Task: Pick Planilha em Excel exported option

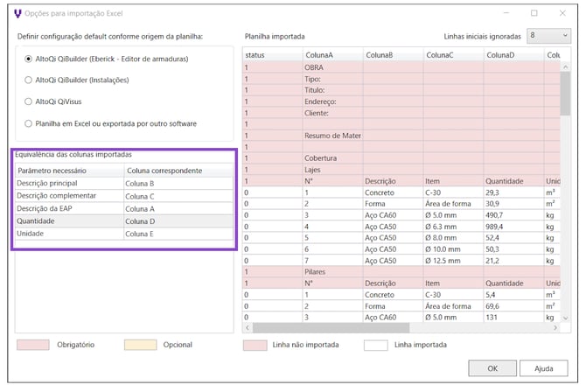Action: pyautogui.click(x=31, y=123)
